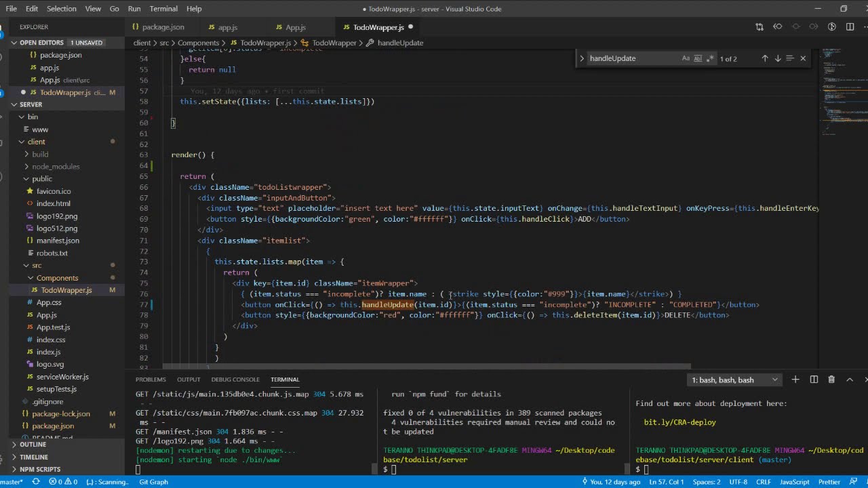Expand the replace field in find widget
Screen dimensions: 868x488
(x=582, y=58)
